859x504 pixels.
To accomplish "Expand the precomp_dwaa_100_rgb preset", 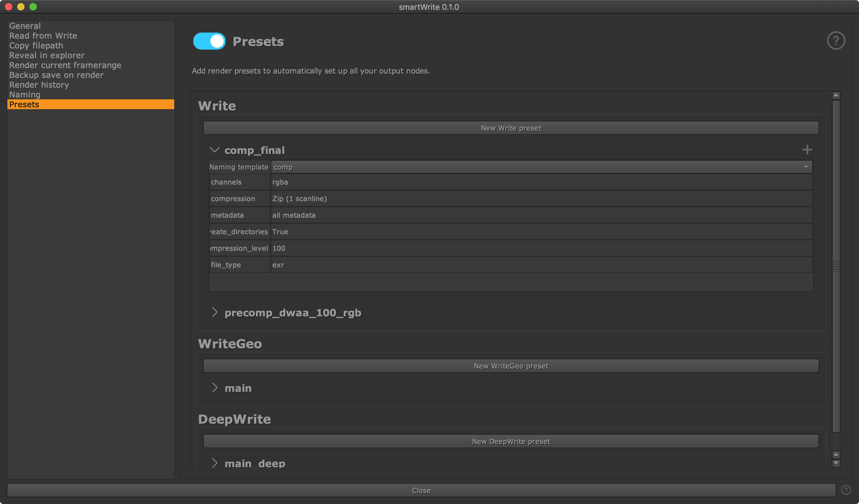I will pyautogui.click(x=214, y=312).
